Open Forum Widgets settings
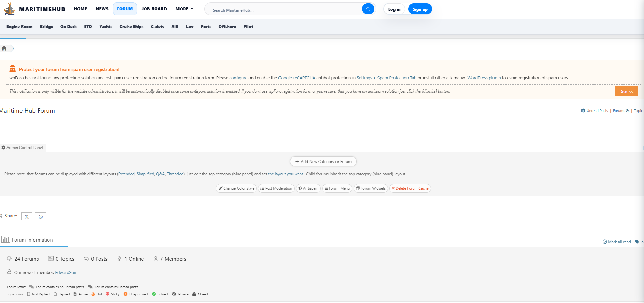This screenshot has width=644, height=303. [x=371, y=189]
